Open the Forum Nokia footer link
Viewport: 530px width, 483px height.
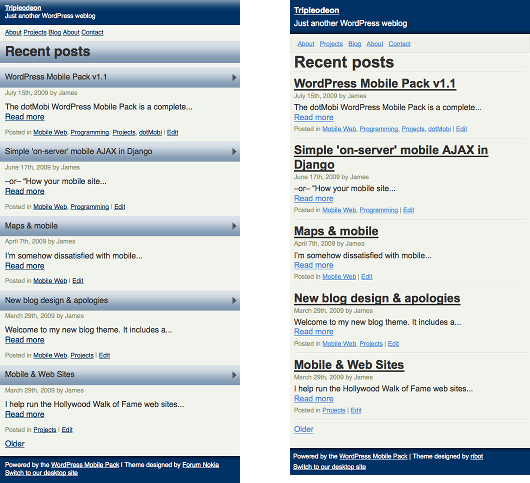(201, 465)
